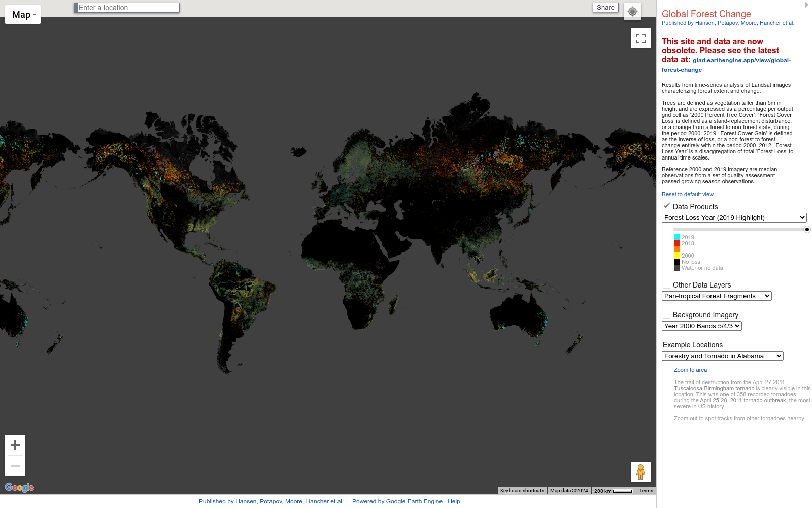This screenshot has width=812, height=508.
Task: Click the No loss legend text
Action: click(x=691, y=262)
